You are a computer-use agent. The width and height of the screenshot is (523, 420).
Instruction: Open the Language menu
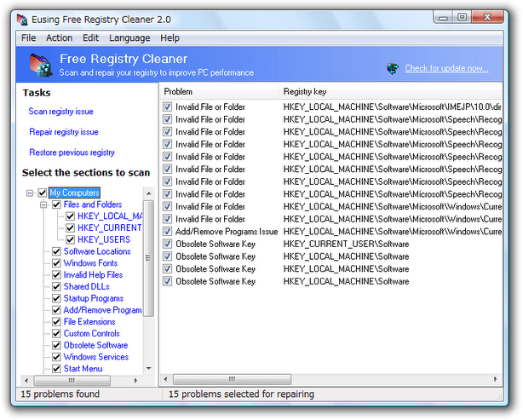[x=129, y=38]
